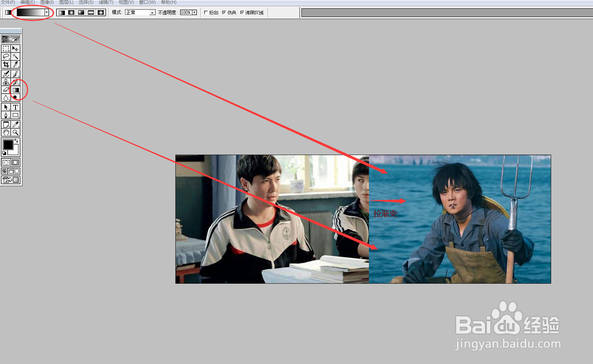593x364 pixels.
Task: Switch to Full screen mode
Action: (17, 171)
